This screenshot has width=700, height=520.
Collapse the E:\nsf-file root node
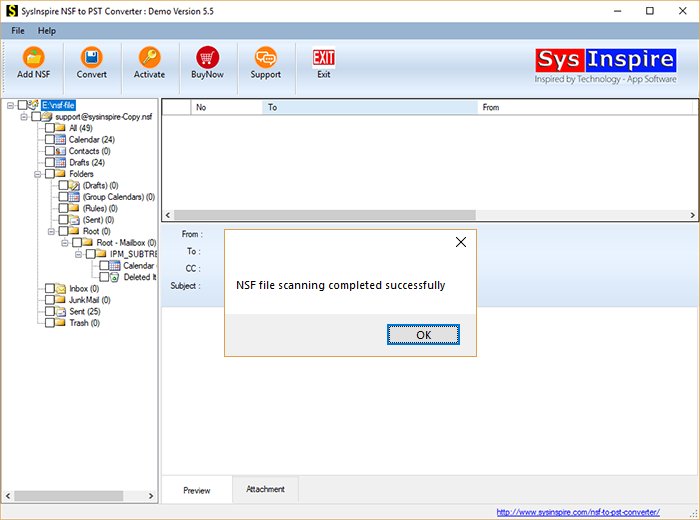(x=10, y=105)
